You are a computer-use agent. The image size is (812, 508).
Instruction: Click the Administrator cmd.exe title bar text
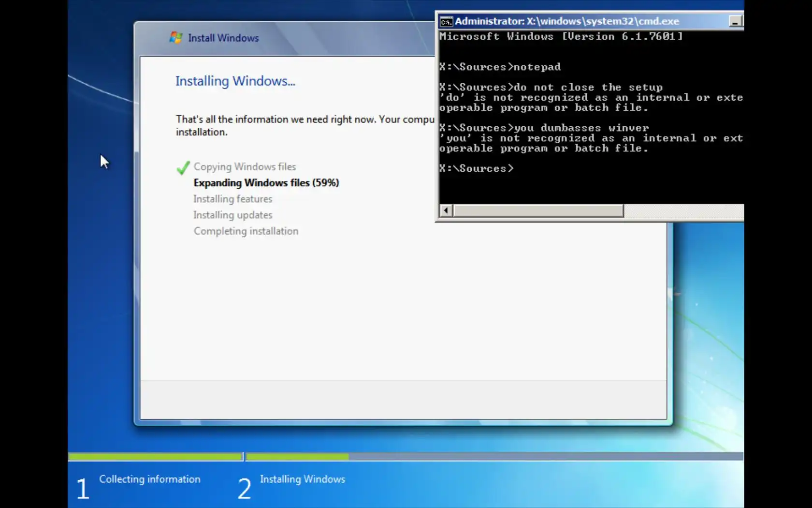point(567,21)
